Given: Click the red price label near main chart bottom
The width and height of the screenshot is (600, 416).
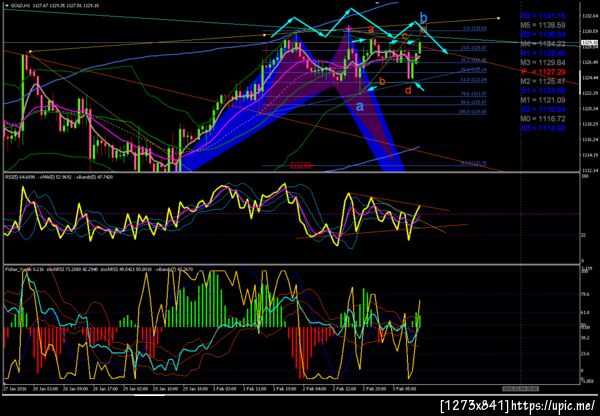Looking at the screenshot, I should tap(300, 165).
